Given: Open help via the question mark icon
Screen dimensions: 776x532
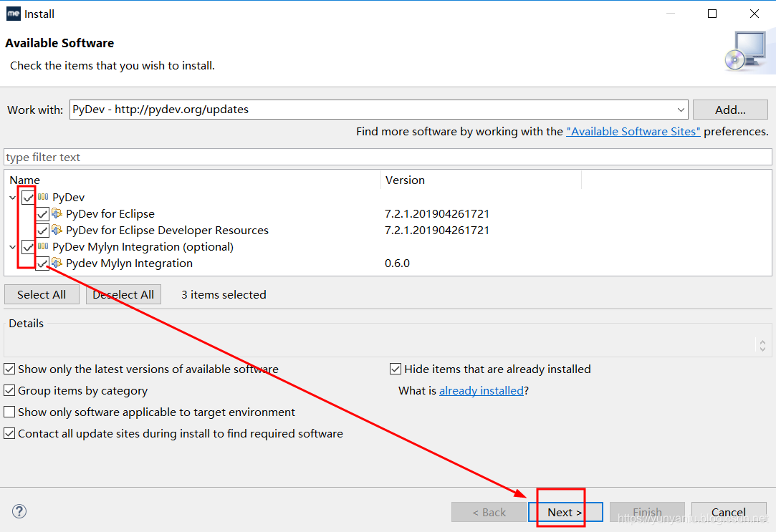Looking at the screenshot, I should [x=19, y=511].
